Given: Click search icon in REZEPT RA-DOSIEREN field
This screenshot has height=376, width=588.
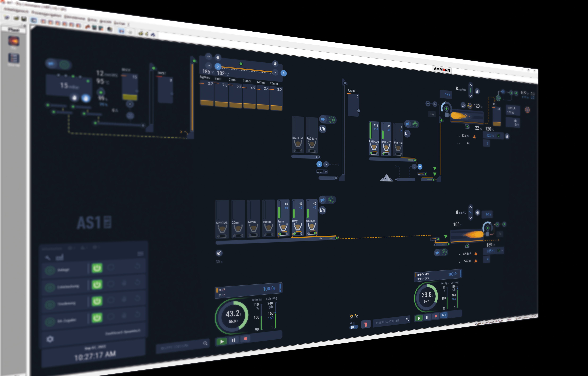Looking at the screenshot, I should (407, 319).
